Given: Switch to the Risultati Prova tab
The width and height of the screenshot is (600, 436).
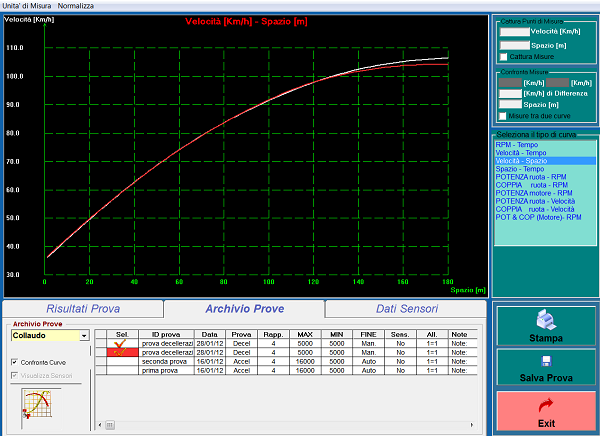Looking at the screenshot, I should tap(83, 309).
